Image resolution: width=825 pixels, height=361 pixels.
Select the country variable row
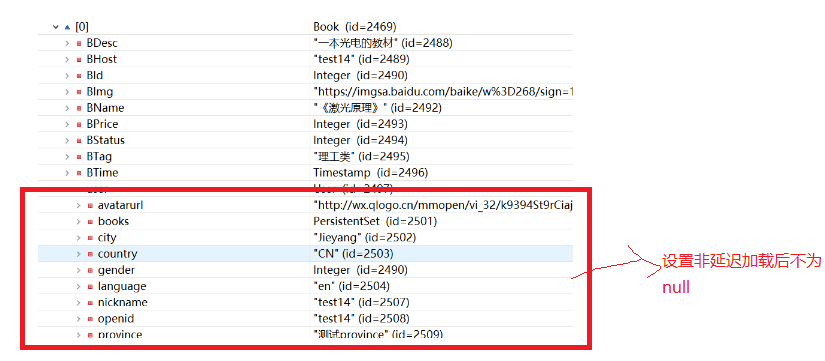(x=305, y=254)
